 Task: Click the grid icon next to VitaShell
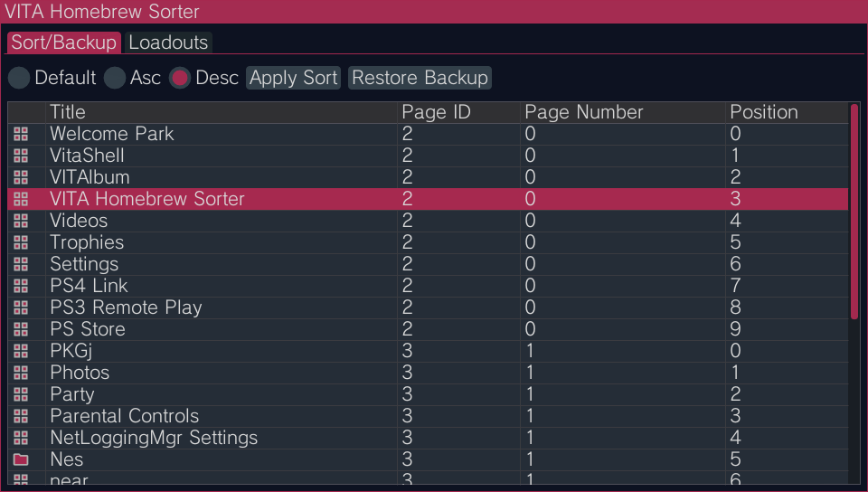point(21,156)
